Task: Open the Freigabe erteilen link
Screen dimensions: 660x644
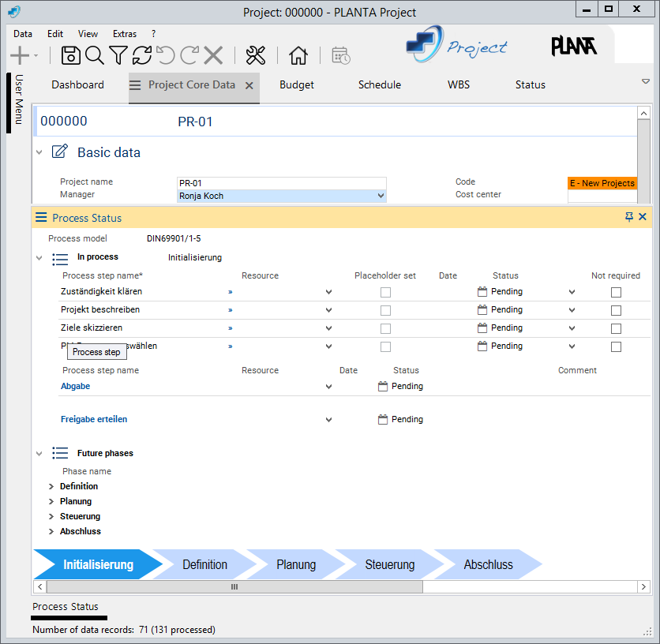Action: point(94,419)
